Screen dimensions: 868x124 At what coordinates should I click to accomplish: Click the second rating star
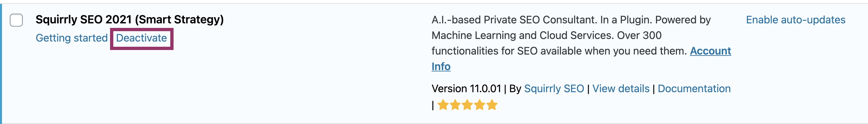pyautogui.click(x=455, y=105)
